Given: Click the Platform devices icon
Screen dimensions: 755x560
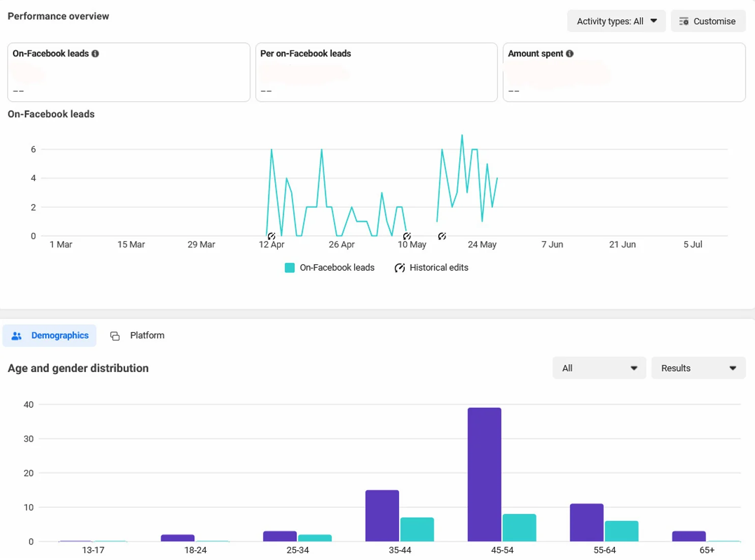Looking at the screenshot, I should (115, 336).
